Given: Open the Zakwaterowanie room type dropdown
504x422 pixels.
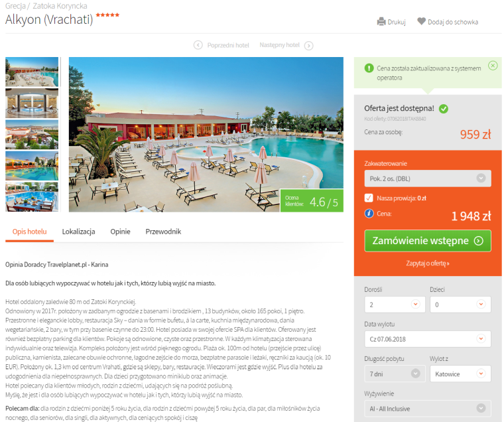Looking at the screenshot, I should 428,178.
